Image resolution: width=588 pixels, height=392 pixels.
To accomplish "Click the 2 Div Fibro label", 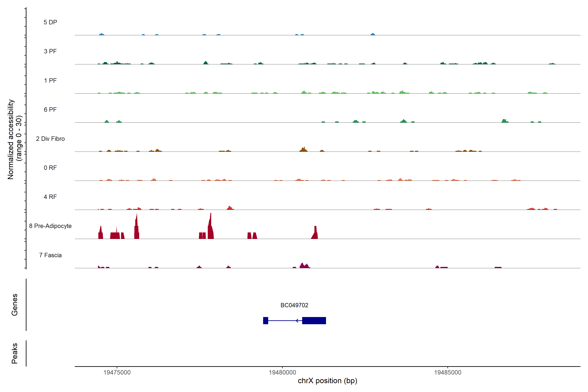I will [x=50, y=139].
